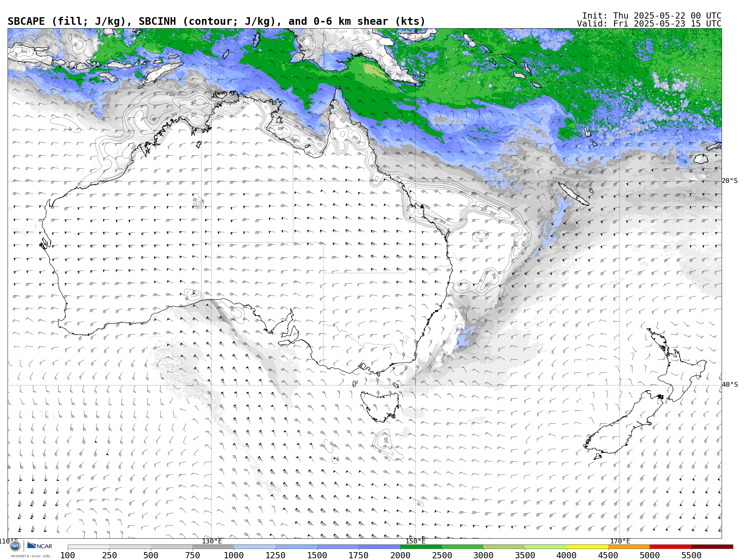The image size is (744, 560).
Task: Pick the gray 500–750 colorbar swatch
Action: (x=172, y=547)
